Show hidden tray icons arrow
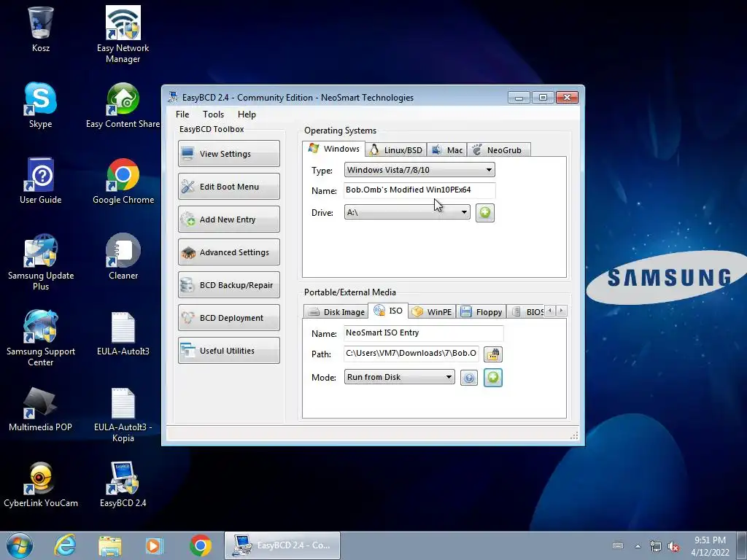Image resolution: width=747 pixels, height=560 pixels. (x=638, y=546)
